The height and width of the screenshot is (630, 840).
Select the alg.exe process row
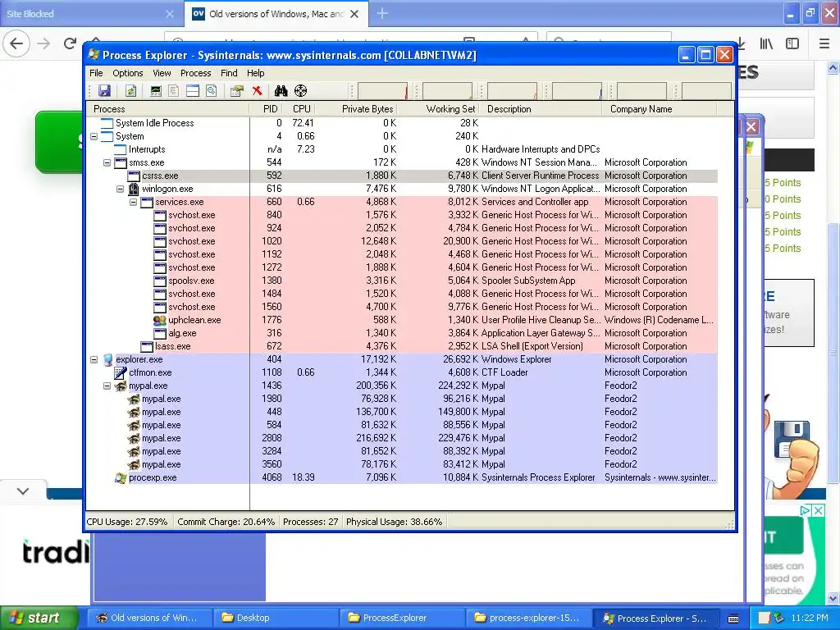click(402, 333)
